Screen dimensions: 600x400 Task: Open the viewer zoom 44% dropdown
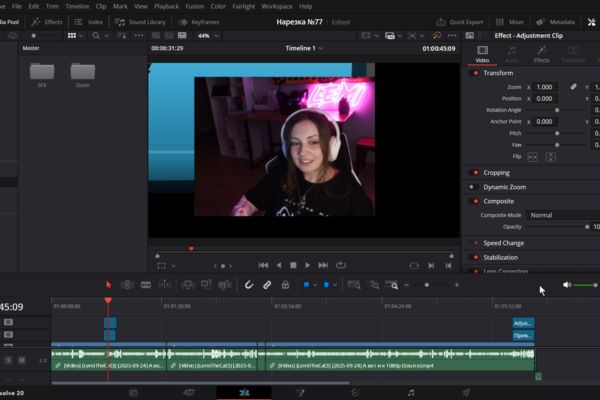coord(208,36)
